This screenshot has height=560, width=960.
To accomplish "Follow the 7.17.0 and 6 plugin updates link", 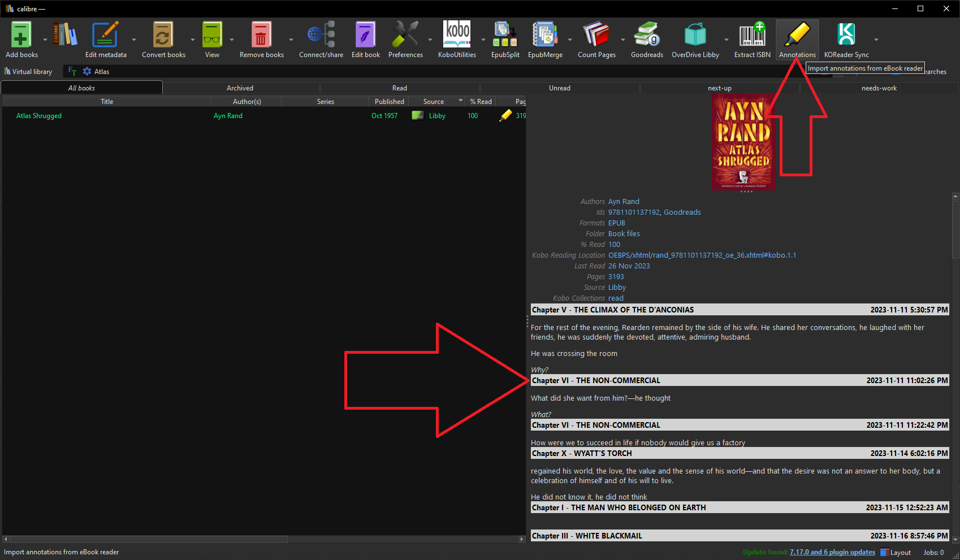I will pos(832,552).
